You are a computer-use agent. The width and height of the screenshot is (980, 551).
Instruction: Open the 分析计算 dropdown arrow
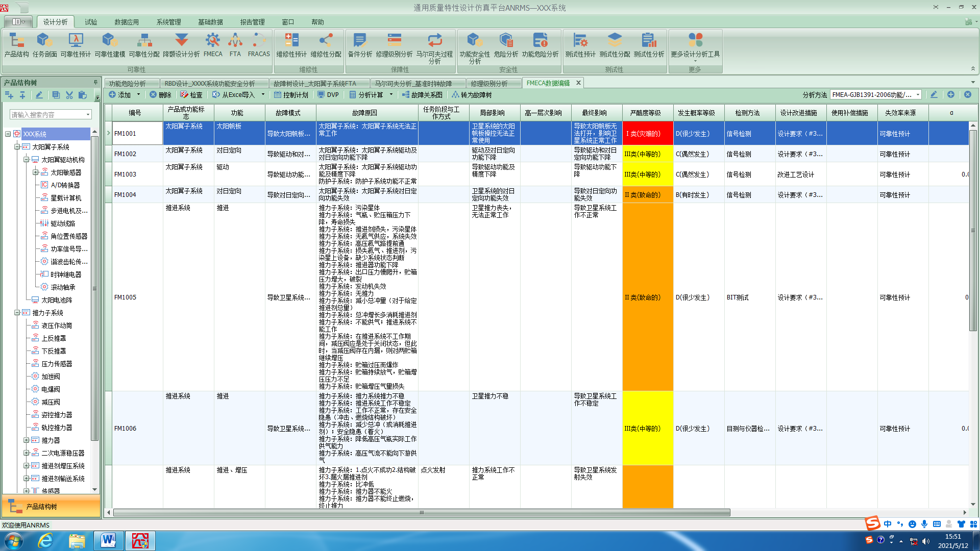(391, 95)
